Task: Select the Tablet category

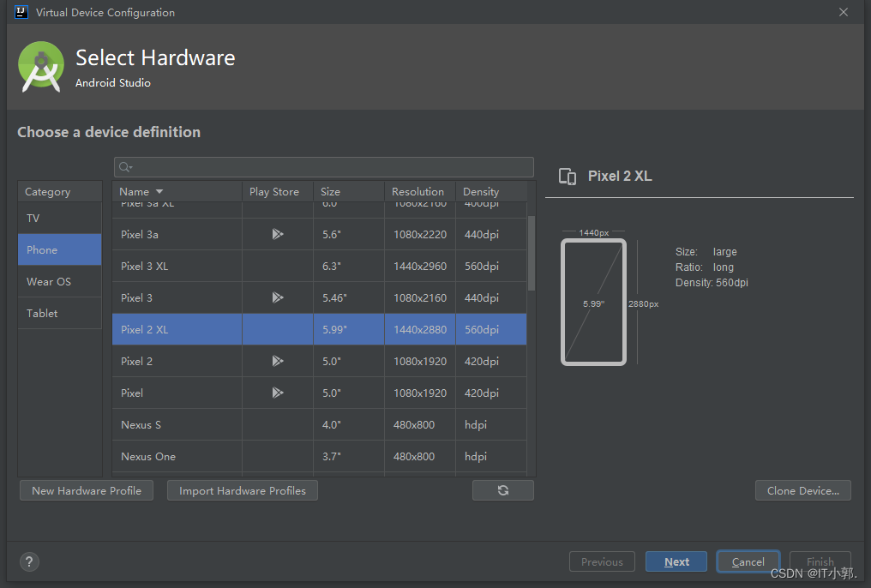Action: (x=60, y=313)
